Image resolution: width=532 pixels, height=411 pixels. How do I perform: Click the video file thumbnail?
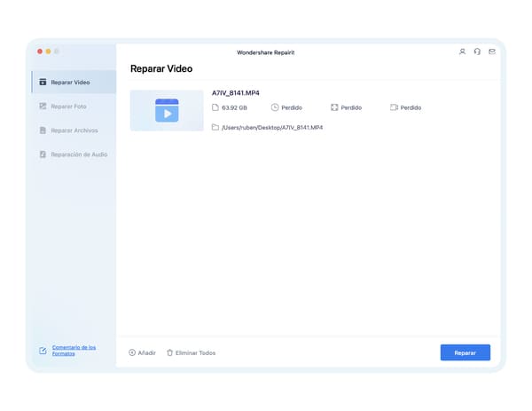(x=167, y=110)
